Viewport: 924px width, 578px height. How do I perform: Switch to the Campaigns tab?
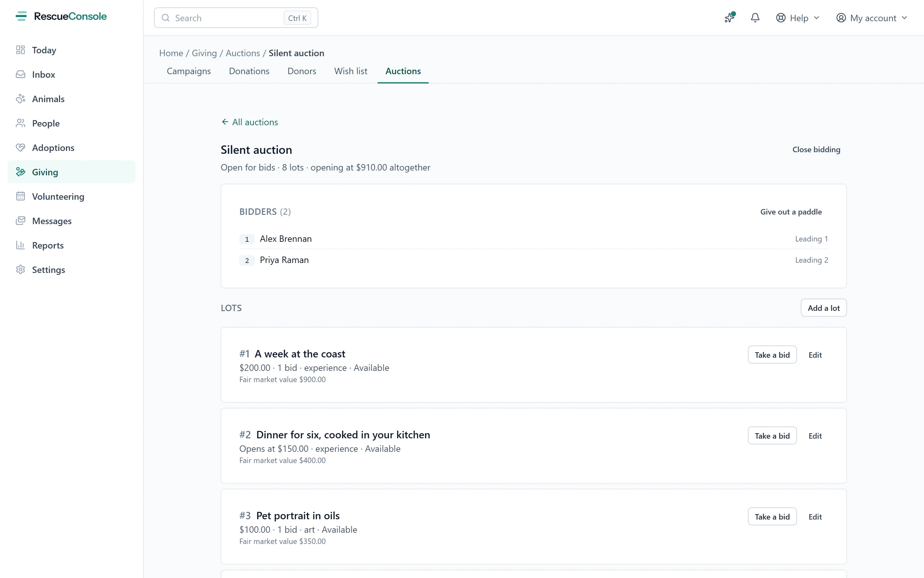coord(189,71)
